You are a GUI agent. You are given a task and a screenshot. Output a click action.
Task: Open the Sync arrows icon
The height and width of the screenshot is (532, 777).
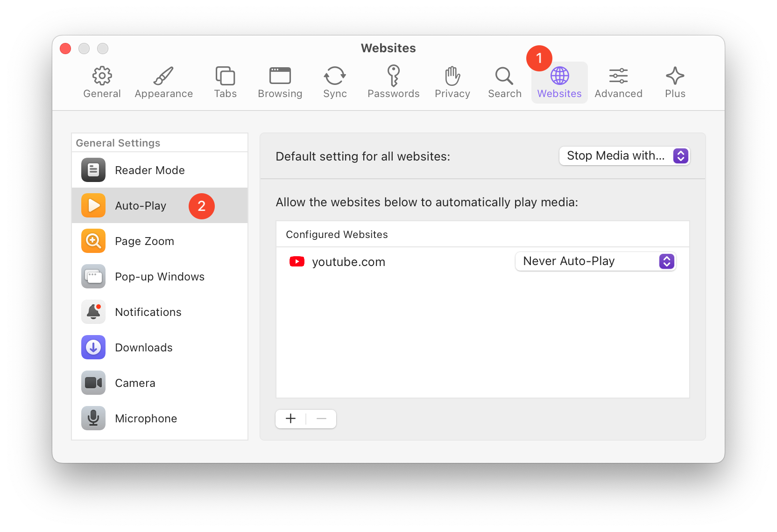click(x=335, y=76)
